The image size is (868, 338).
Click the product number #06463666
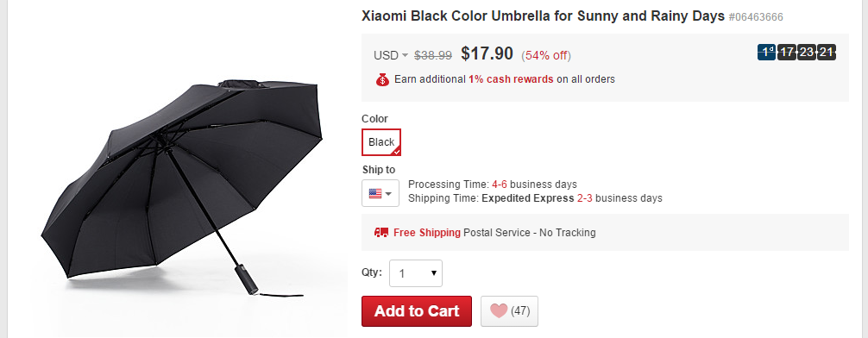[x=756, y=17]
